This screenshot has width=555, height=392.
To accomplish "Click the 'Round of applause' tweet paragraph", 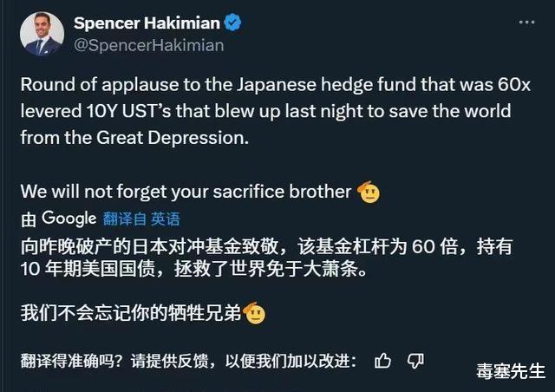I will click(264, 113).
